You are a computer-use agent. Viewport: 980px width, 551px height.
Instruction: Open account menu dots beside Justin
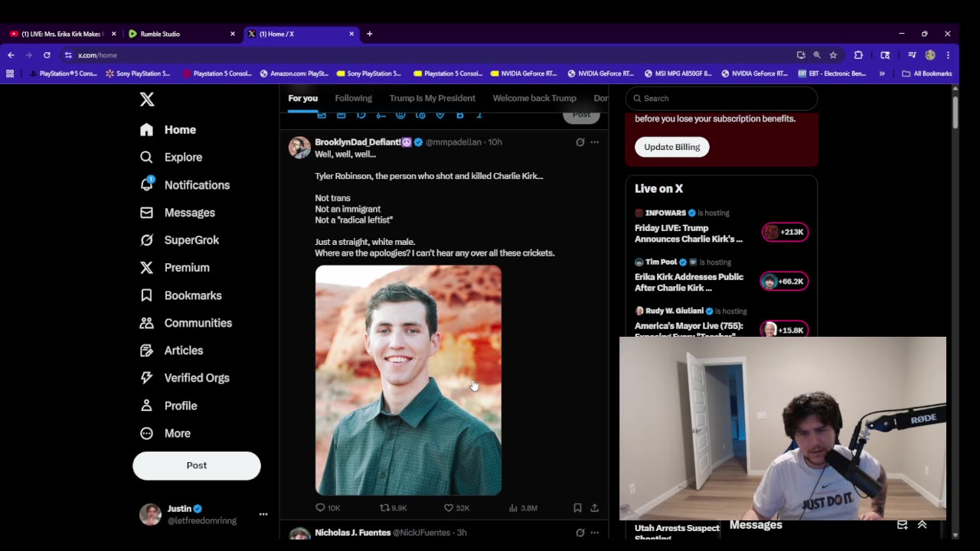263,514
